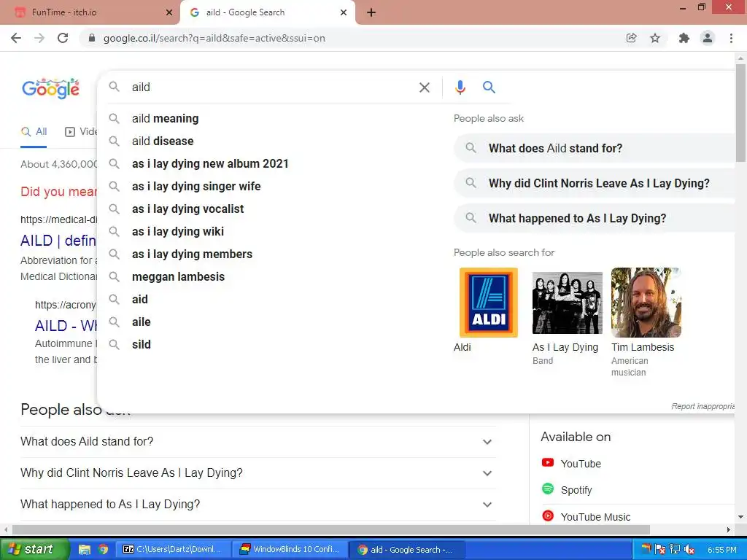Click the vertical scrollbar thumb
Viewport: 747px width, 560px height.
(740, 112)
